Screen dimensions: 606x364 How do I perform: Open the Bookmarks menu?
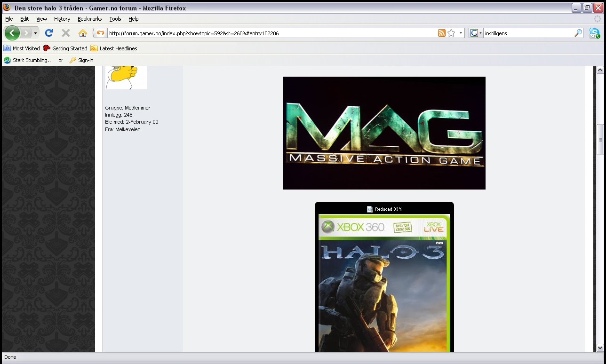(90, 19)
